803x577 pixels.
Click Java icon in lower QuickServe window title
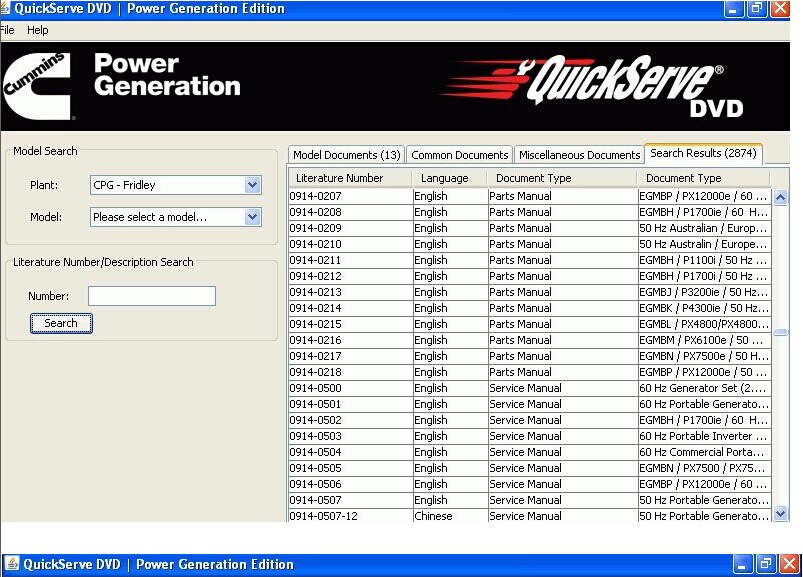pos(11,564)
